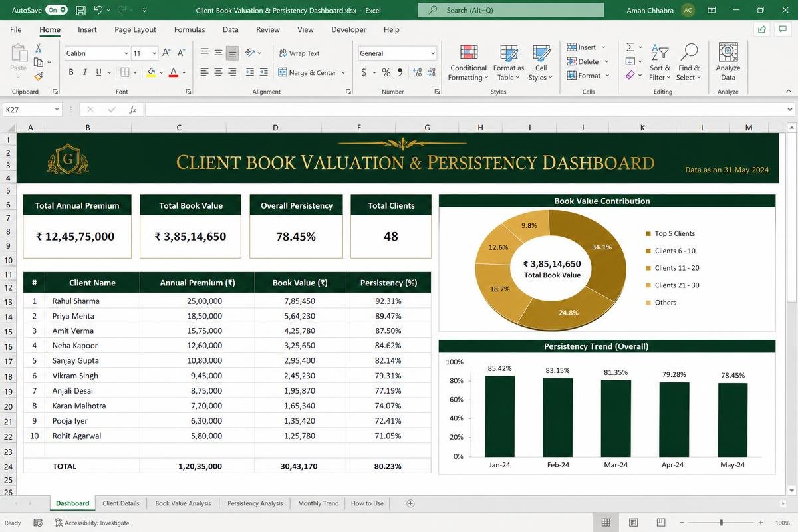
Task: Switch to the Insert ribbon tab
Action: pos(87,29)
